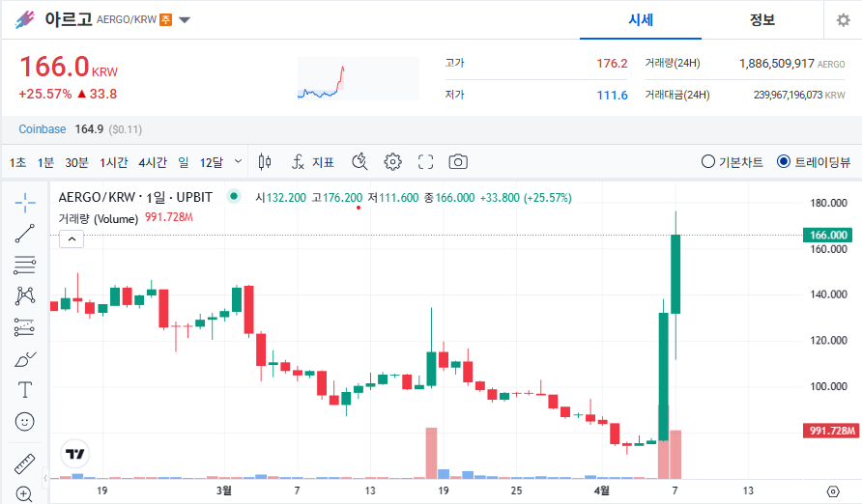This screenshot has width=862, height=504.
Task: Switch to the 정보 tab
Action: (x=762, y=20)
